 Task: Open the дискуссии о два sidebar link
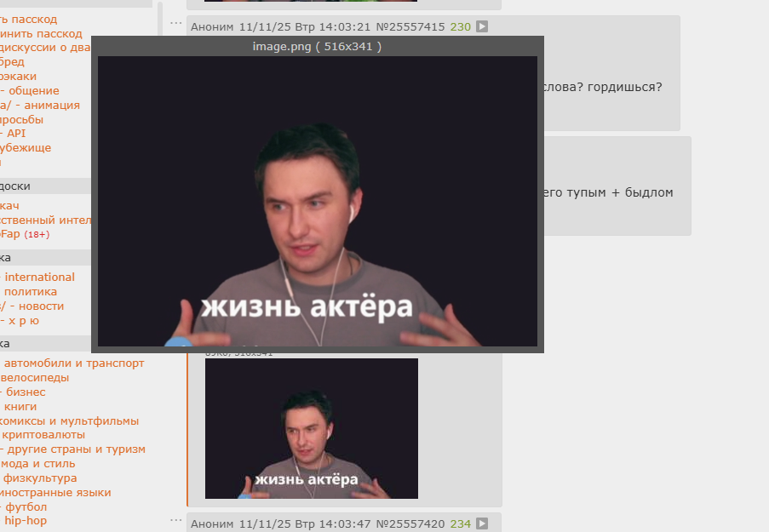point(45,48)
